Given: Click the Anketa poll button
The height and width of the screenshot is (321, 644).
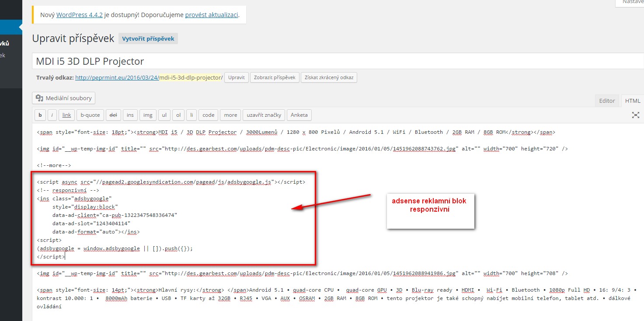Looking at the screenshot, I should point(299,115).
